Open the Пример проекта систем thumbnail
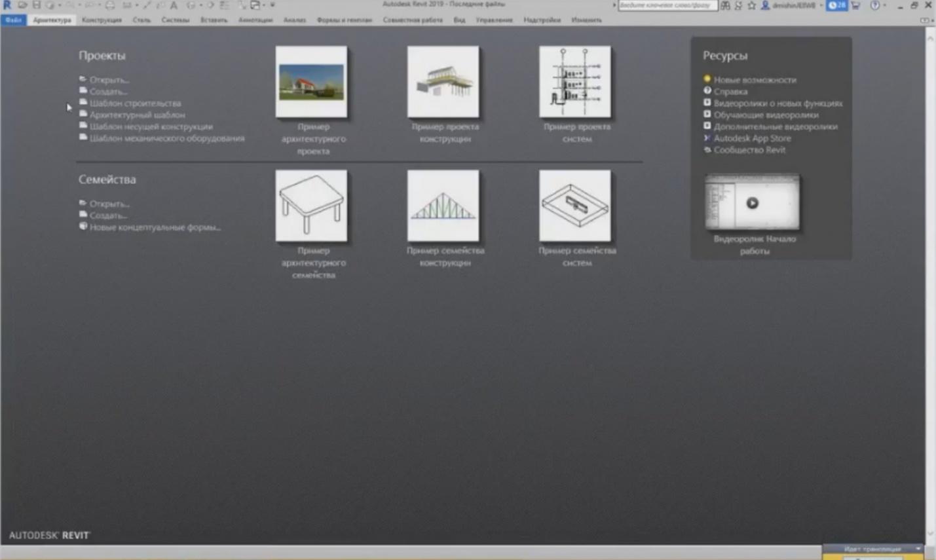This screenshot has width=936, height=560. 575,82
